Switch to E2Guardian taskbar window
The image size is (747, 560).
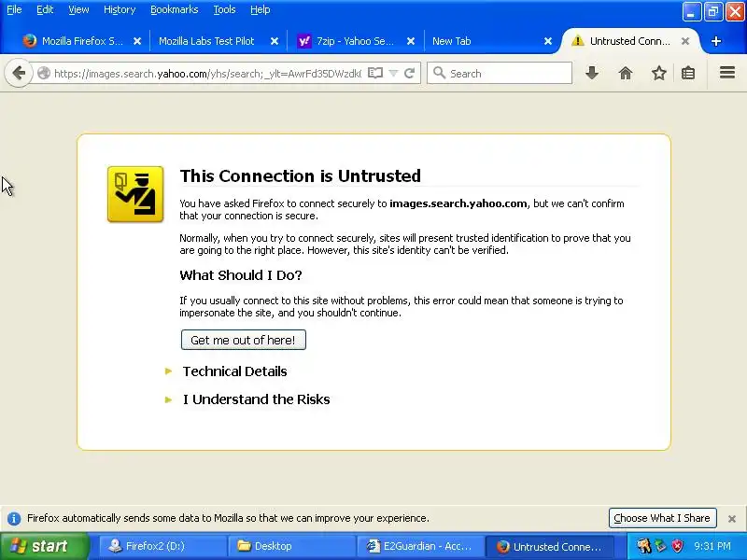coord(420,546)
